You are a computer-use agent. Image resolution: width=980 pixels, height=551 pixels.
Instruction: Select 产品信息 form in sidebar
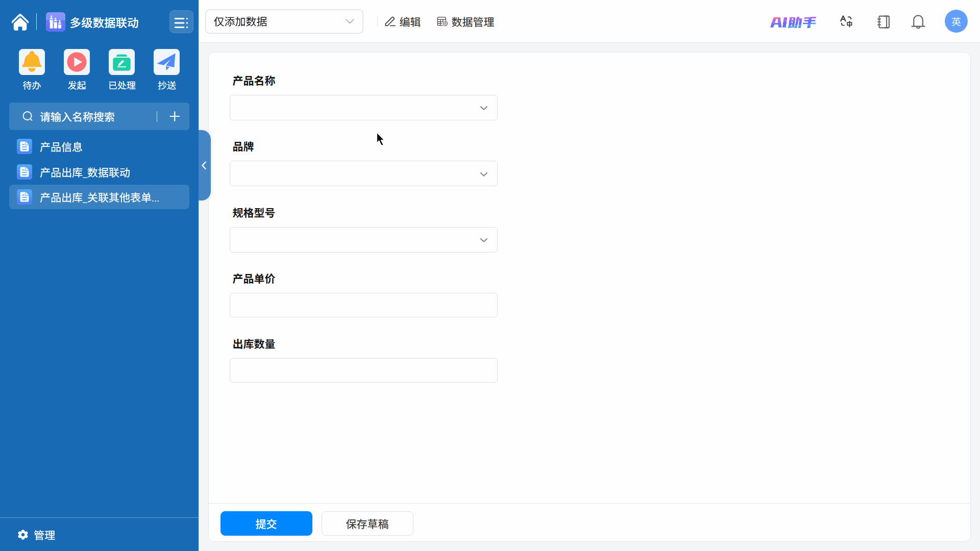[x=61, y=147]
